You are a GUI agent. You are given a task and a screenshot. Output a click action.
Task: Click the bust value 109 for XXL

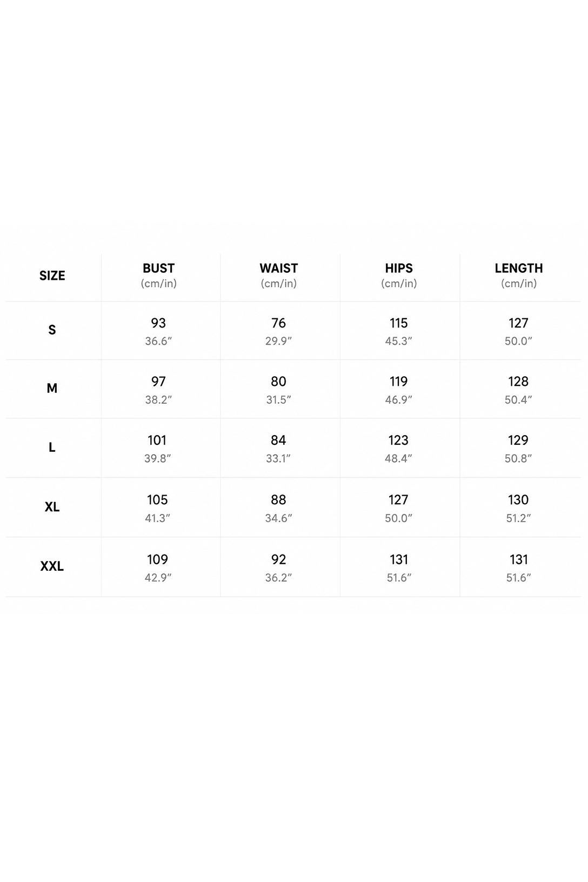pos(158,559)
